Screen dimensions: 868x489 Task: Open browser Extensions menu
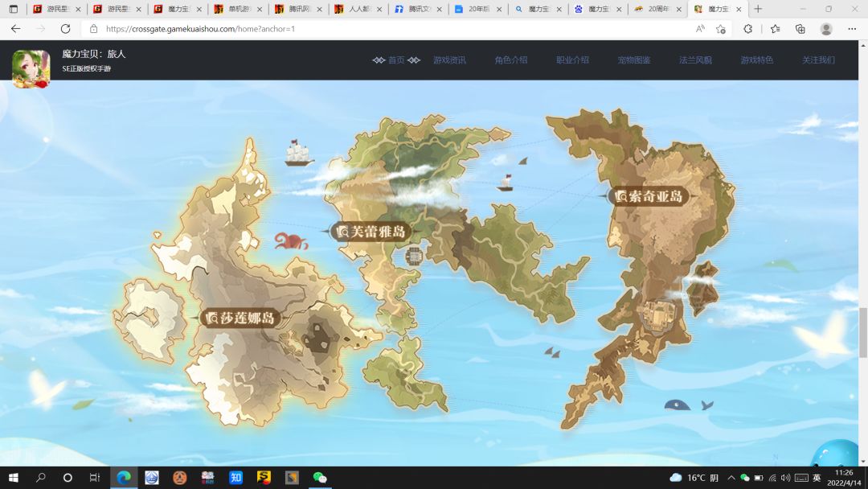tap(748, 29)
